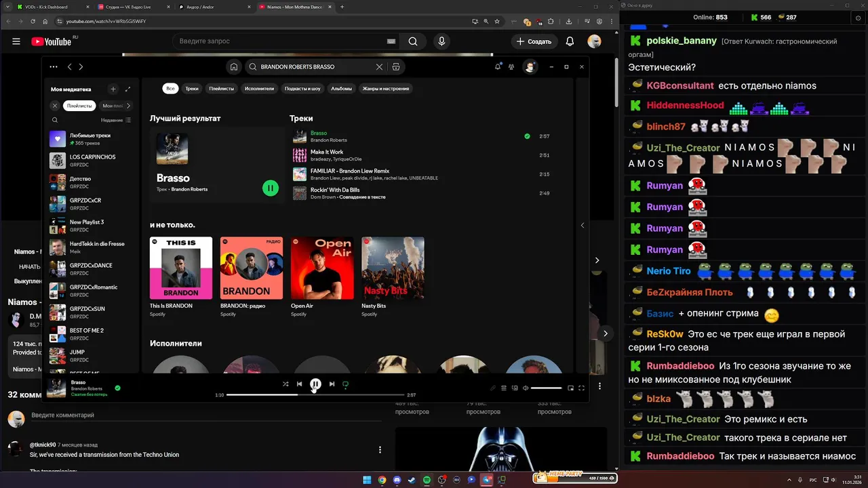Image resolution: width=868 pixels, height=488 pixels.
Task: Toggle shuffle in Spotify player
Action: click(285, 384)
